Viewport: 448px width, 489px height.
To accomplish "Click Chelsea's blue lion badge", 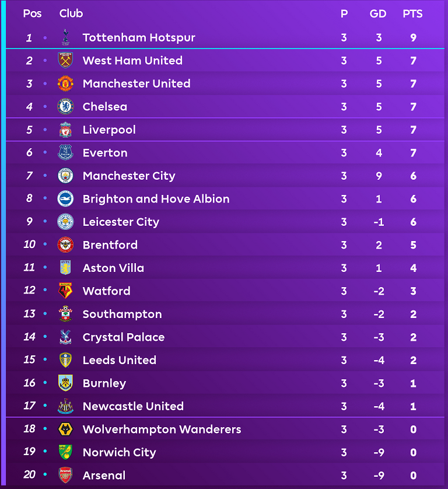I will point(65,106).
